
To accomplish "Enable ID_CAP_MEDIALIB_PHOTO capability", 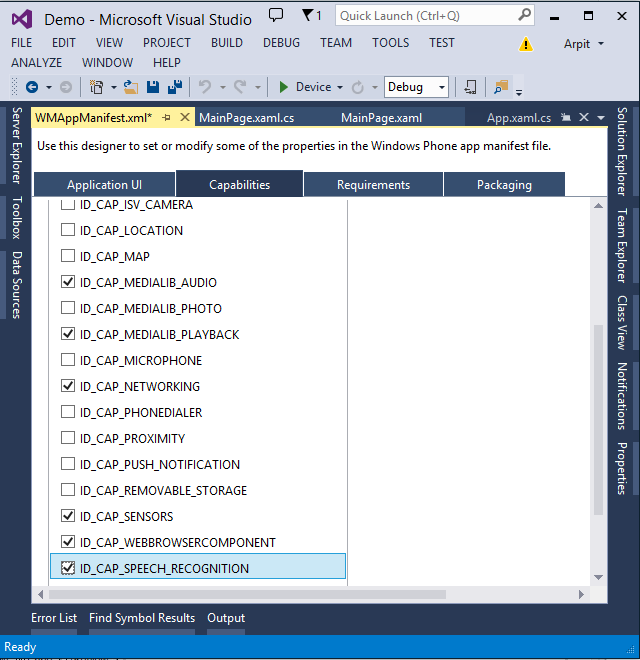I will click(68, 308).
